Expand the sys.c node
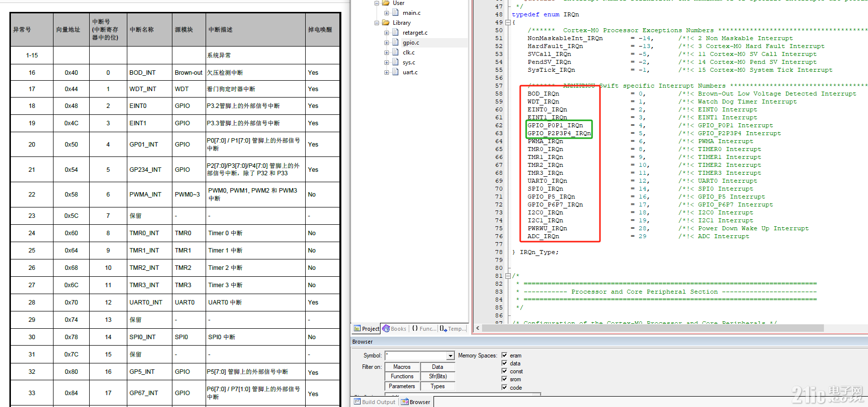The height and width of the screenshot is (407, 868). coord(386,62)
